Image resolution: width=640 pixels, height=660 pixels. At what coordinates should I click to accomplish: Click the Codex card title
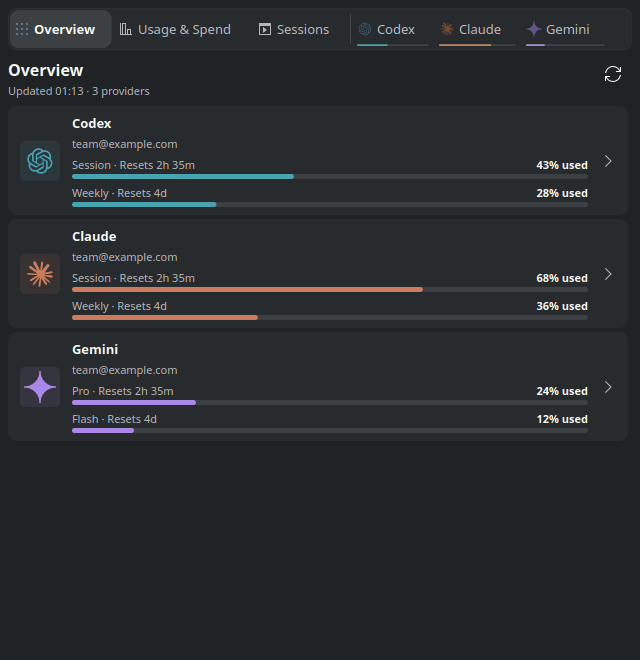click(x=91, y=124)
